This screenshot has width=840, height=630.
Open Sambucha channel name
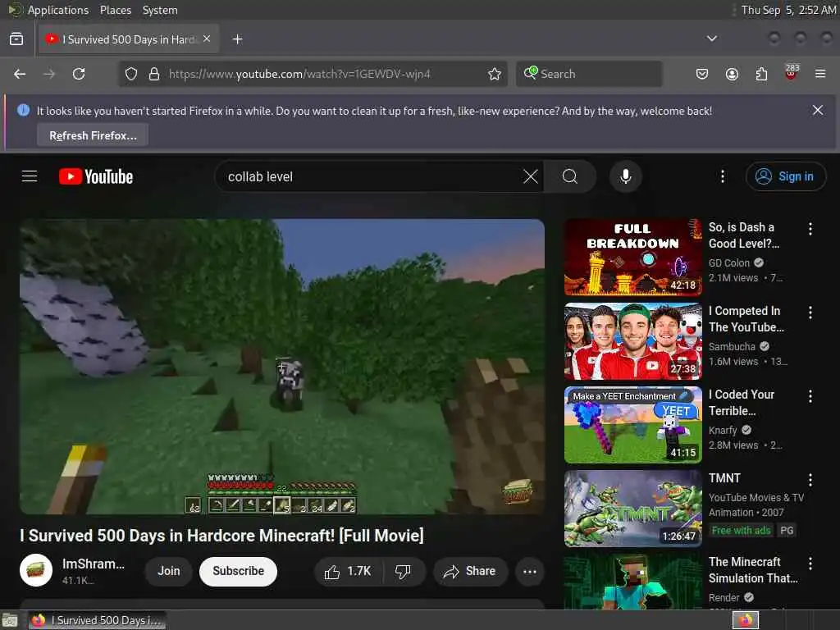tap(732, 347)
